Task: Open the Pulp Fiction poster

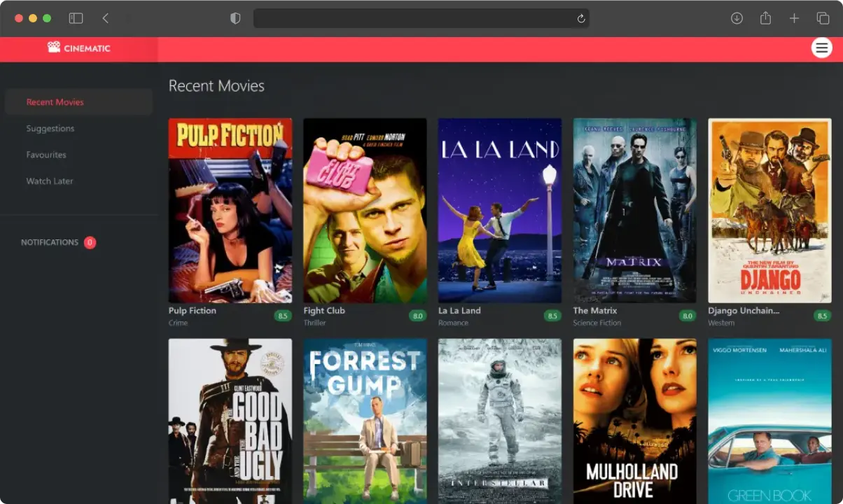Action: pos(230,211)
